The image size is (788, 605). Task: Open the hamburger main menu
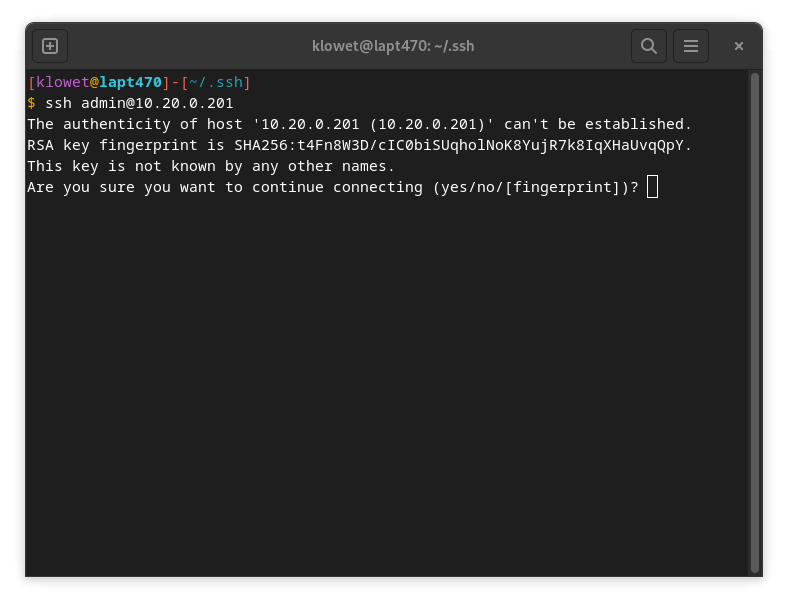(x=691, y=46)
